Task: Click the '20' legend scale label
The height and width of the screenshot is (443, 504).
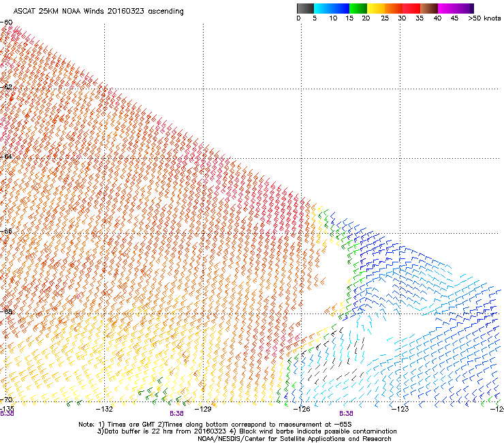Action: coord(366,18)
